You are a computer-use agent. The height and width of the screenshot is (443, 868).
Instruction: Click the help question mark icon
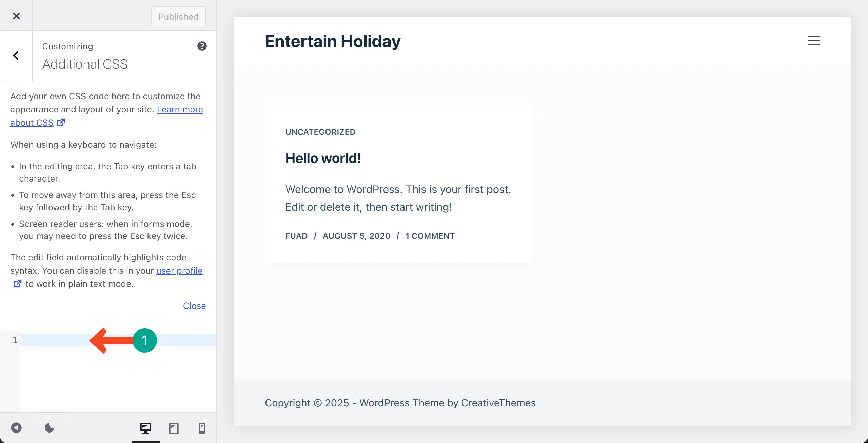click(202, 46)
